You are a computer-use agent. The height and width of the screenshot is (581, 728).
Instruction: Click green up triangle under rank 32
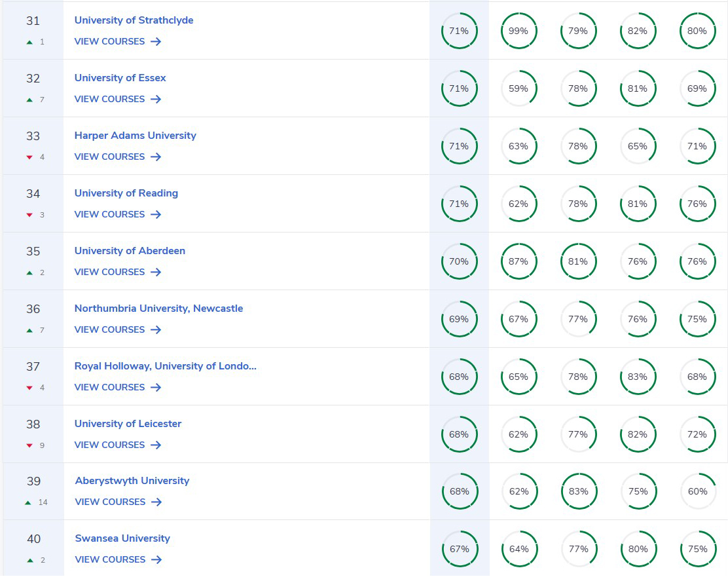tap(29, 100)
